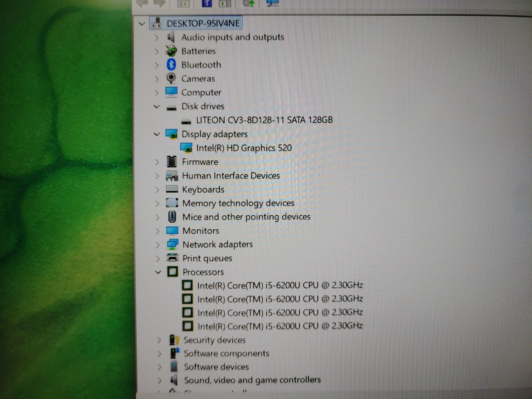The image size is (532, 399).
Task: Expand the Sound, video and game controllers category
Action: click(x=160, y=380)
